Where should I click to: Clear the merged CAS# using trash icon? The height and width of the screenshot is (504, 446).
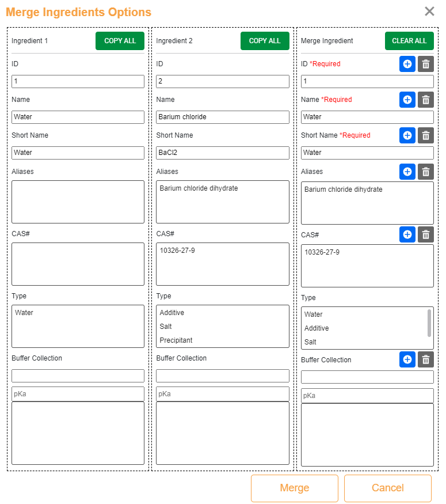[425, 234]
